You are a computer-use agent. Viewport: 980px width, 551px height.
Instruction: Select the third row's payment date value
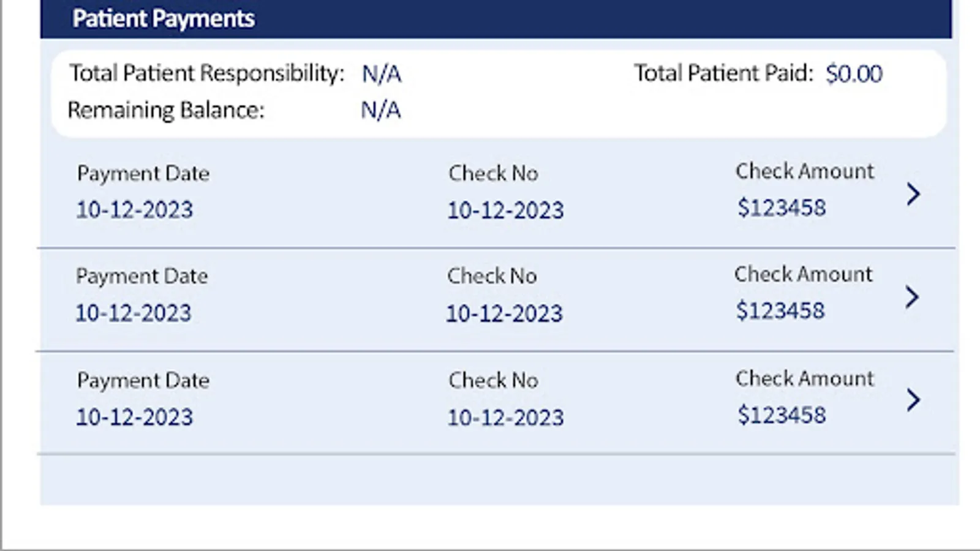tap(135, 418)
